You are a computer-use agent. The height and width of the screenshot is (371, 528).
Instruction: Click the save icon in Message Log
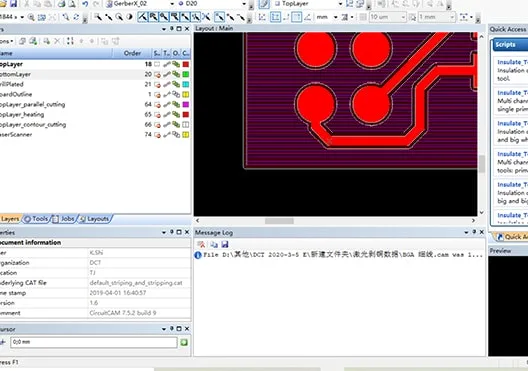(x=225, y=244)
